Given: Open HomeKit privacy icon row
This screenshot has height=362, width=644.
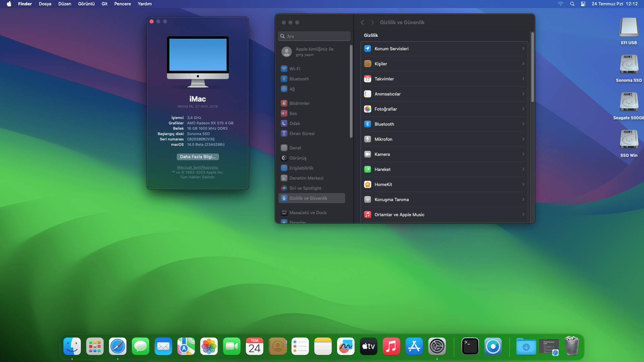Looking at the screenshot, I should tap(368, 184).
